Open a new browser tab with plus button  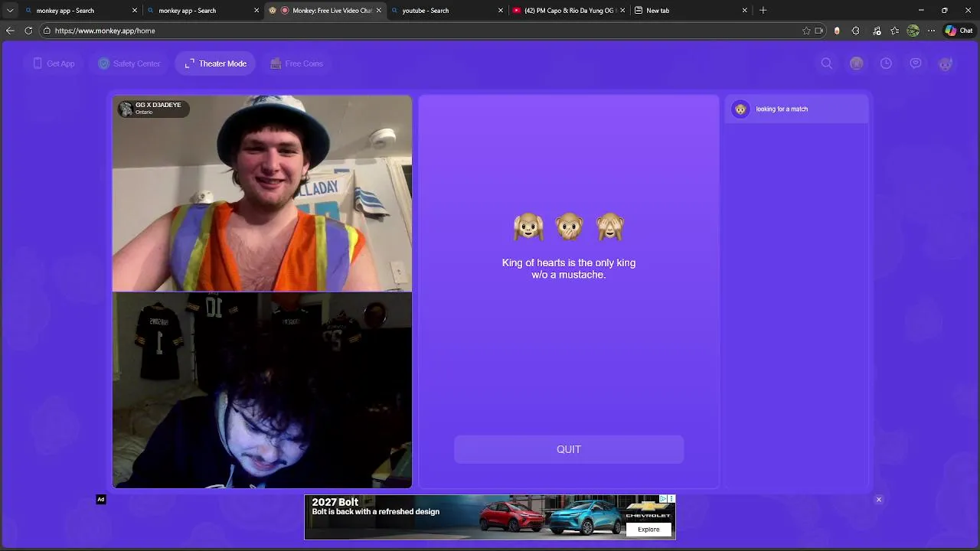coord(763,11)
